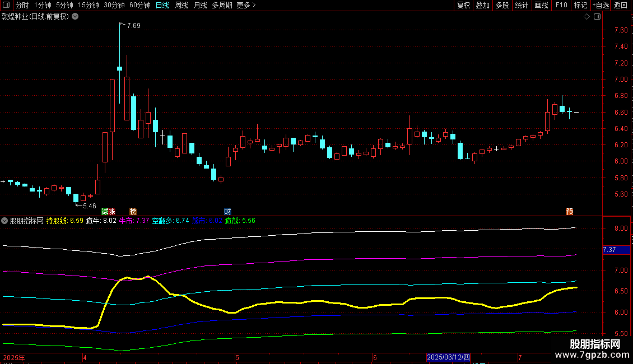Select the 30分钟 period
Viewport: 633px width, 364px height.
coord(114,5)
